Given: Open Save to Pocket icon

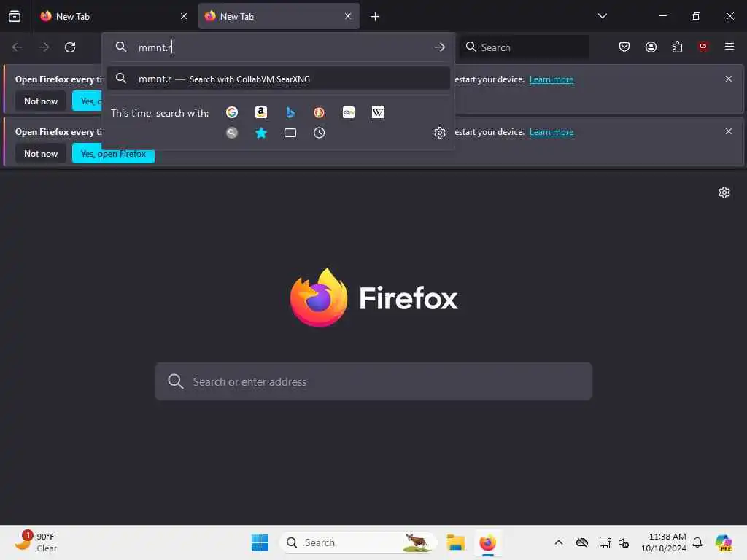Looking at the screenshot, I should pos(624,47).
